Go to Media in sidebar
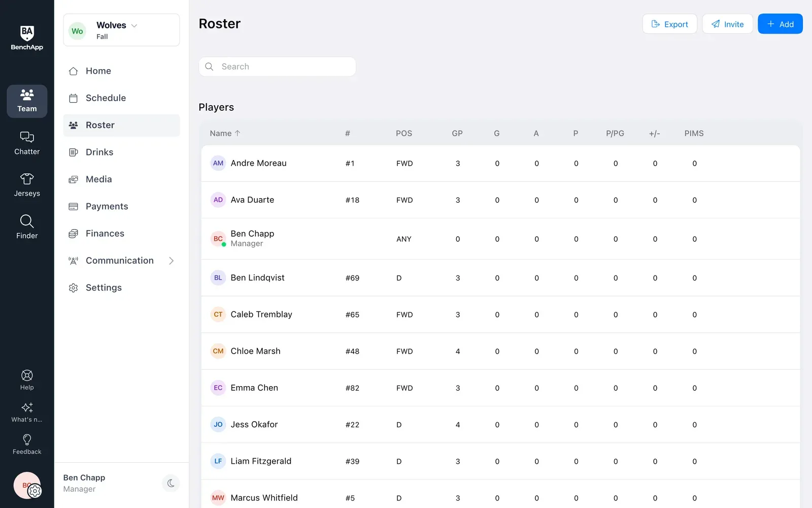Image resolution: width=812 pixels, height=508 pixels. pos(121,179)
